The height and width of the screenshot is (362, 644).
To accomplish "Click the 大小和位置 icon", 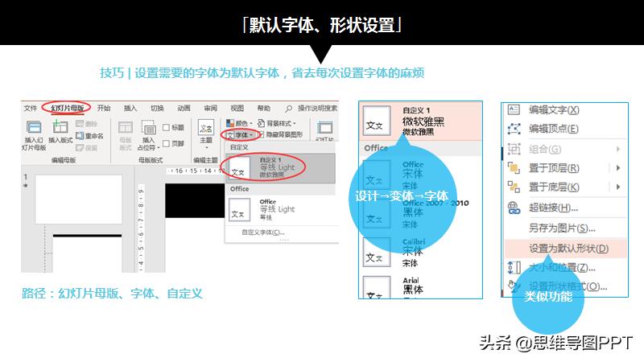I will 514,268.
